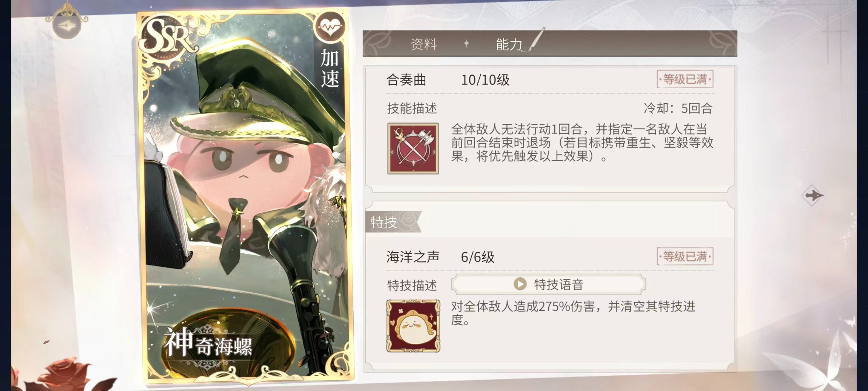Click the 合奏曲 skill name
Screen dimensions: 868x391
coord(406,80)
